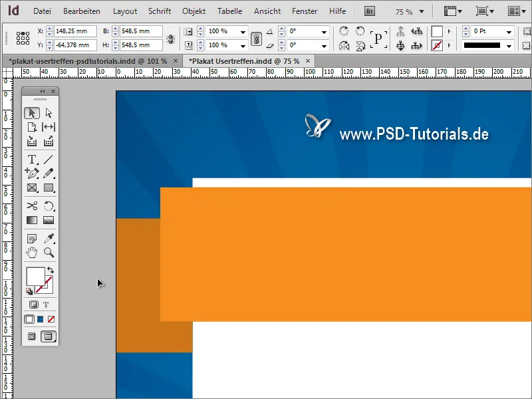This screenshot has height=399, width=532.
Task: Select the Gap tool
Action: (x=49, y=127)
